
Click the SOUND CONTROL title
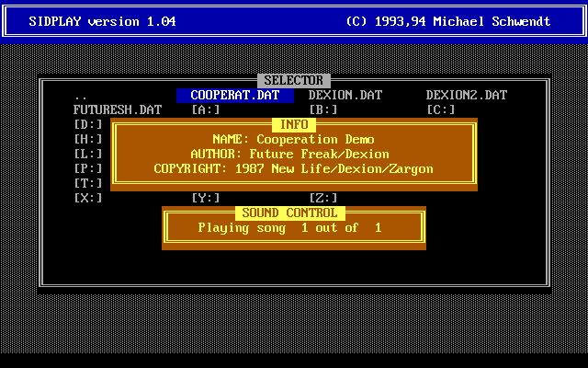(290, 213)
